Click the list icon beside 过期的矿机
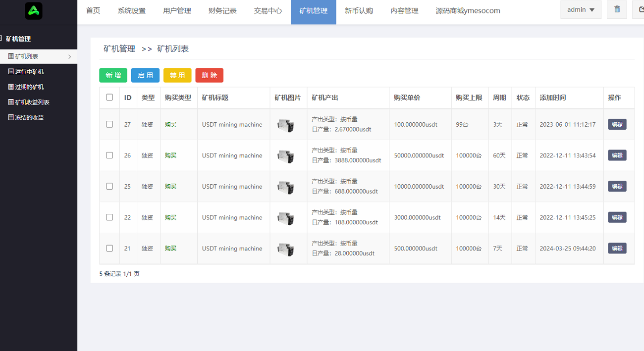This screenshot has width=644, height=351. pos(11,87)
